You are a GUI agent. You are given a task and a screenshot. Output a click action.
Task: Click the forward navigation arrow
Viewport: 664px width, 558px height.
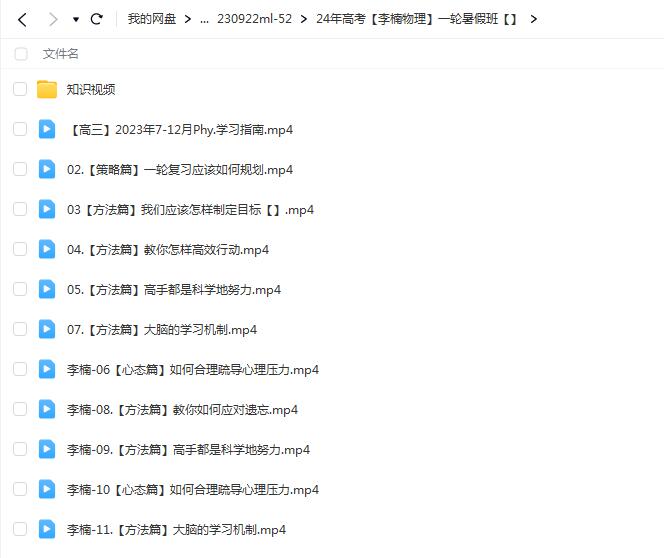click(53, 19)
